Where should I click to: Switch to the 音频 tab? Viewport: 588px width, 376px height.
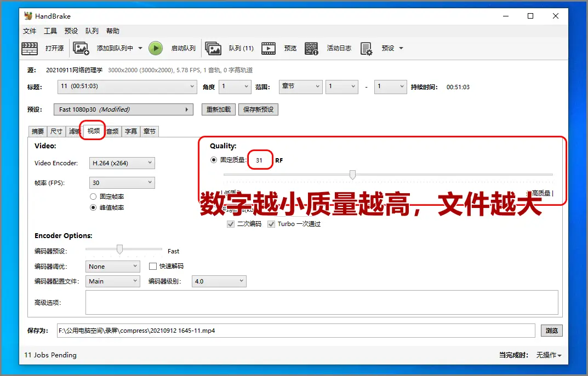112,131
